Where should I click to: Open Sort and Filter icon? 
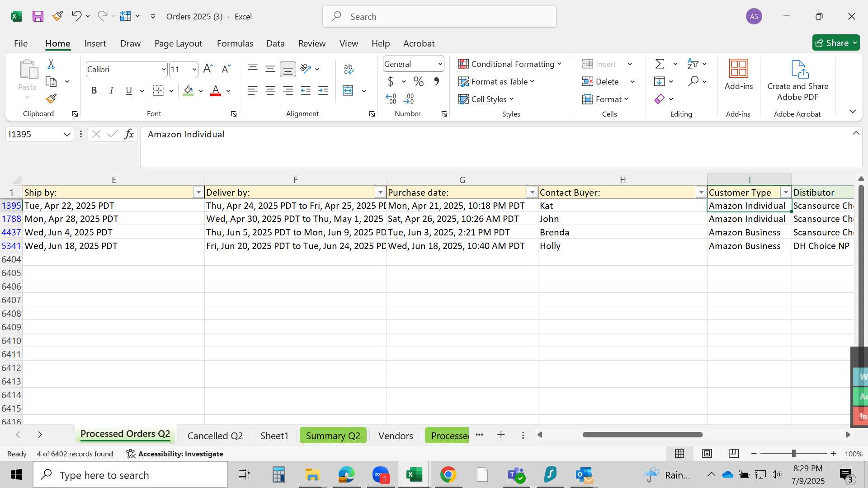click(x=693, y=64)
